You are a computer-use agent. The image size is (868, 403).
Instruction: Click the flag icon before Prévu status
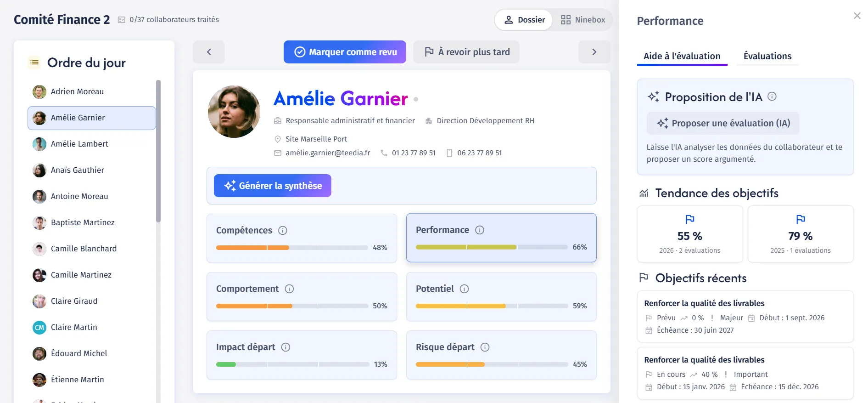pyautogui.click(x=649, y=318)
